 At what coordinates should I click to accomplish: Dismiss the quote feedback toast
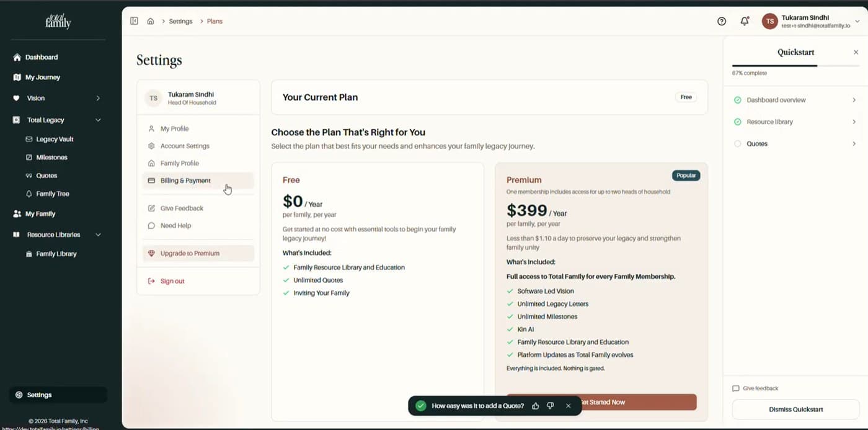pyautogui.click(x=569, y=406)
